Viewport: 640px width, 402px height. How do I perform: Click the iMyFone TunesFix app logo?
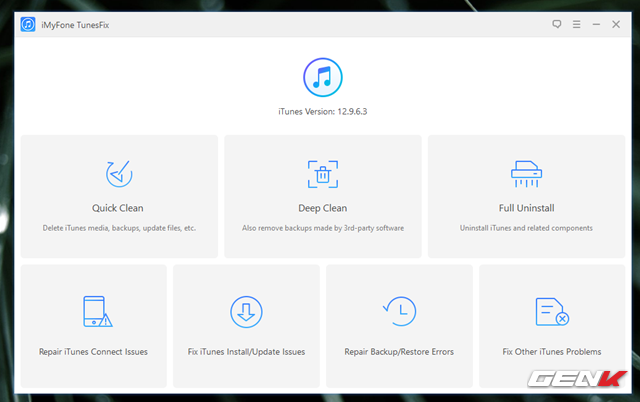(28, 24)
